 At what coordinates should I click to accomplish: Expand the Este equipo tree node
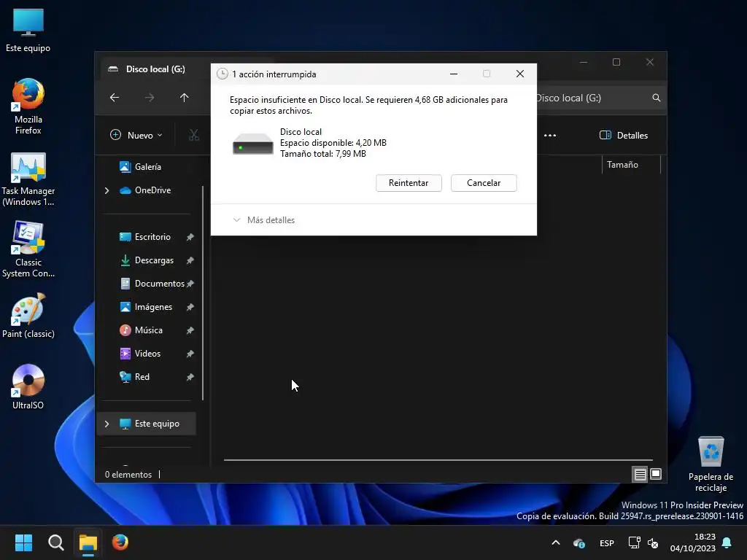[107, 424]
